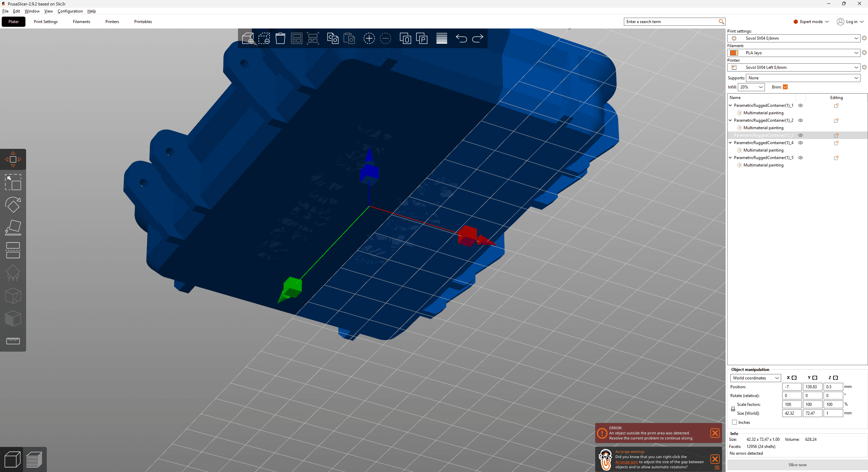Enable the Inches checkbox
Image resolution: width=868 pixels, height=472 pixels.
pyautogui.click(x=734, y=422)
